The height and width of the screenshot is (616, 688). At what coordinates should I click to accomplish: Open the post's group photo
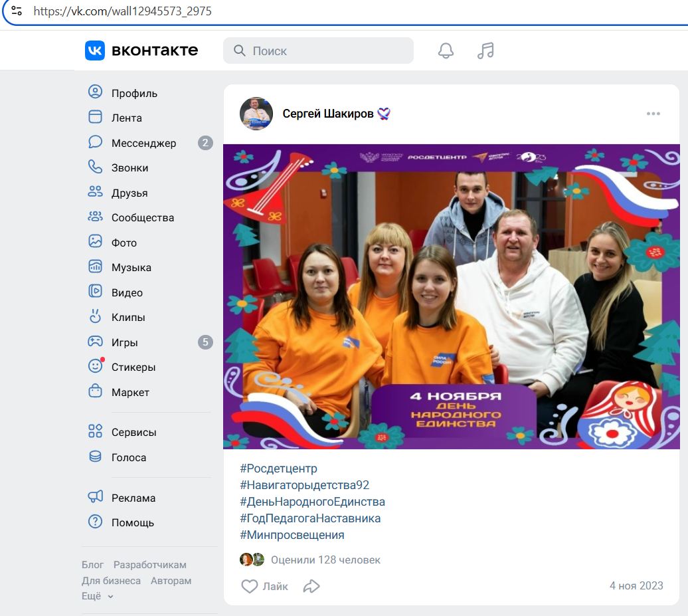pyautogui.click(x=452, y=296)
